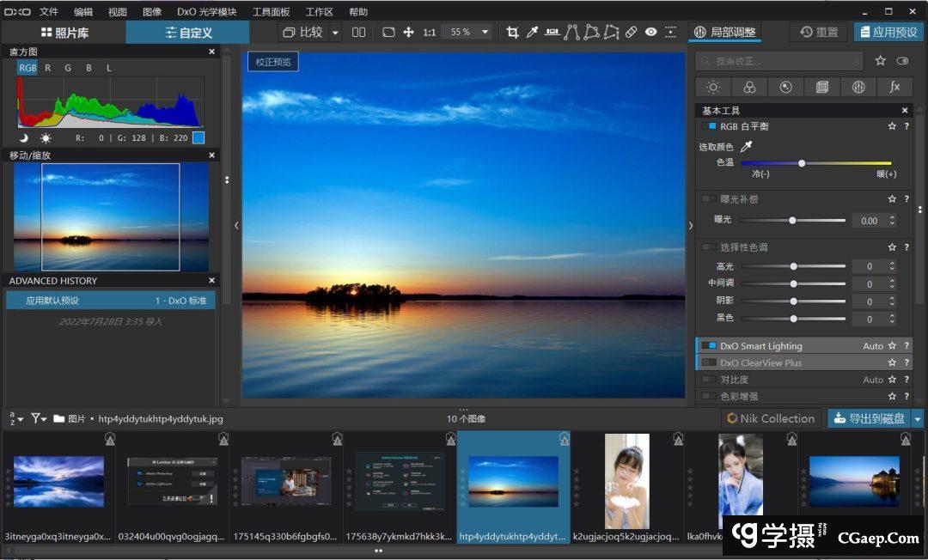Enable DxO ClearView Plus toggle
928x560 pixels.
point(709,363)
